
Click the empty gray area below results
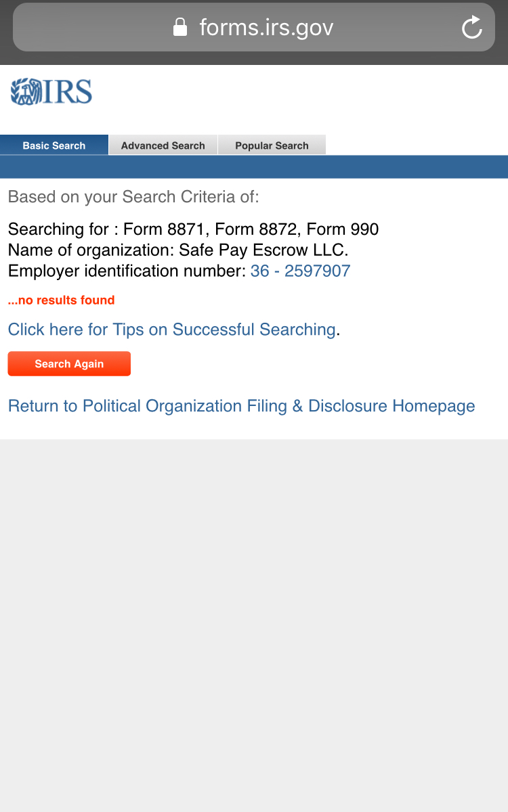[x=254, y=625]
